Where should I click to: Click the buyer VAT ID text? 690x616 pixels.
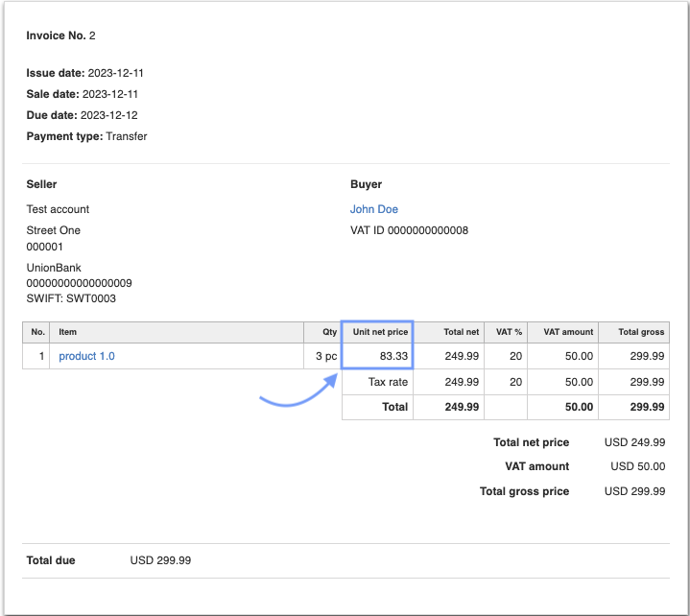(x=409, y=230)
